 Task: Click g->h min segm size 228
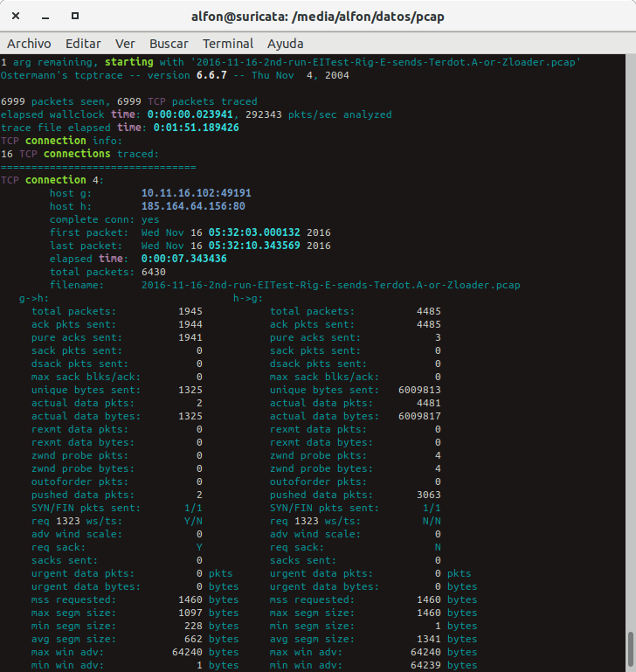coord(193,626)
